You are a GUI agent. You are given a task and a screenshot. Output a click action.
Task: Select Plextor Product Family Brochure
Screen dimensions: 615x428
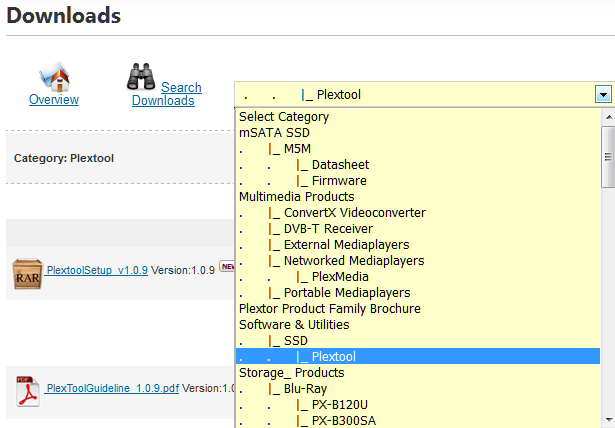coord(329,309)
